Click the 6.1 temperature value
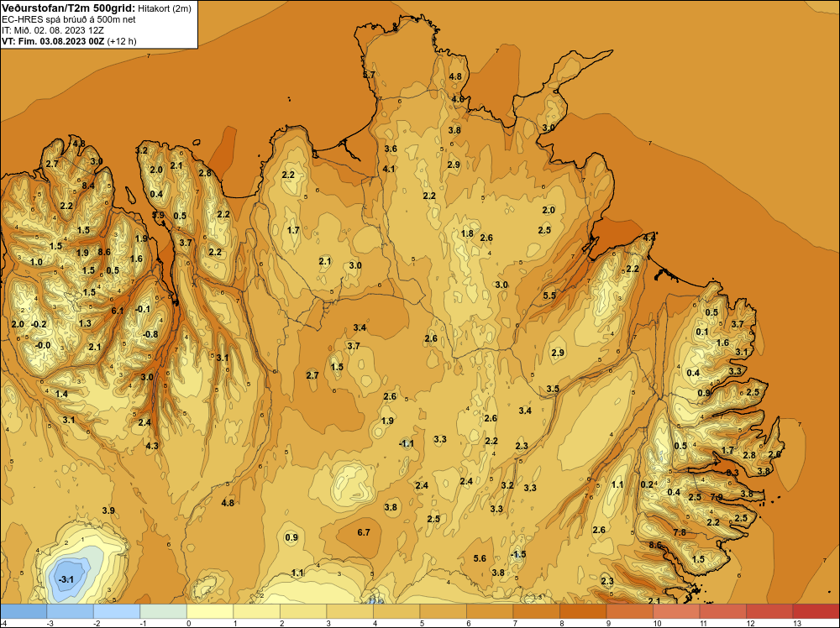This screenshot has width=840, height=628. 118,311
